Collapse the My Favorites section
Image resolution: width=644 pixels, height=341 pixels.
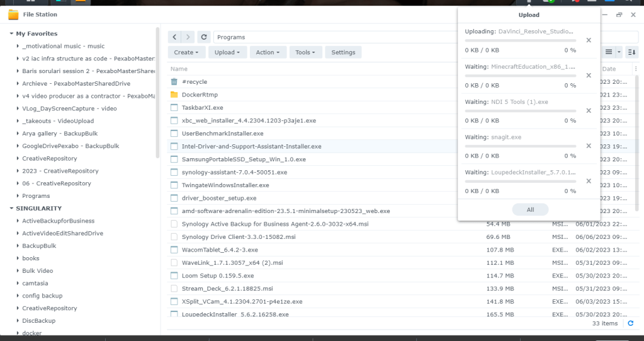(11, 34)
